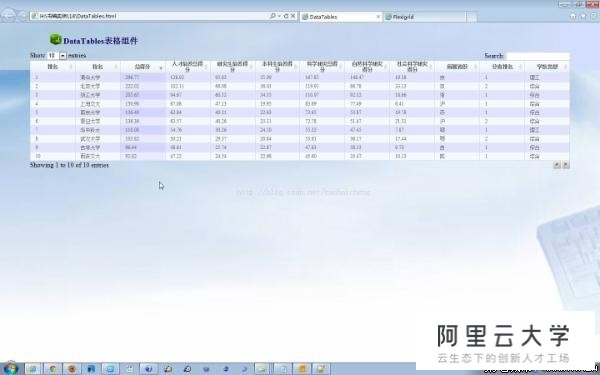Click the search magnifier in the address bar
This screenshot has height=375, width=600.
272,16
